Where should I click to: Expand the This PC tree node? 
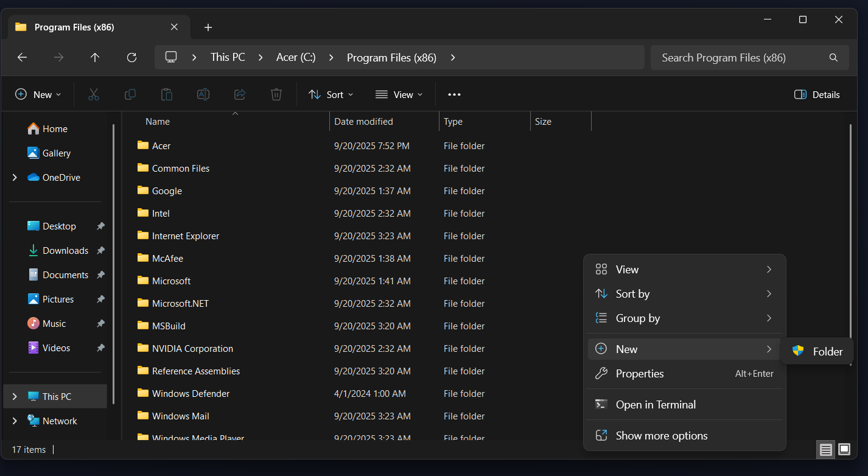[x=15, y=396]
